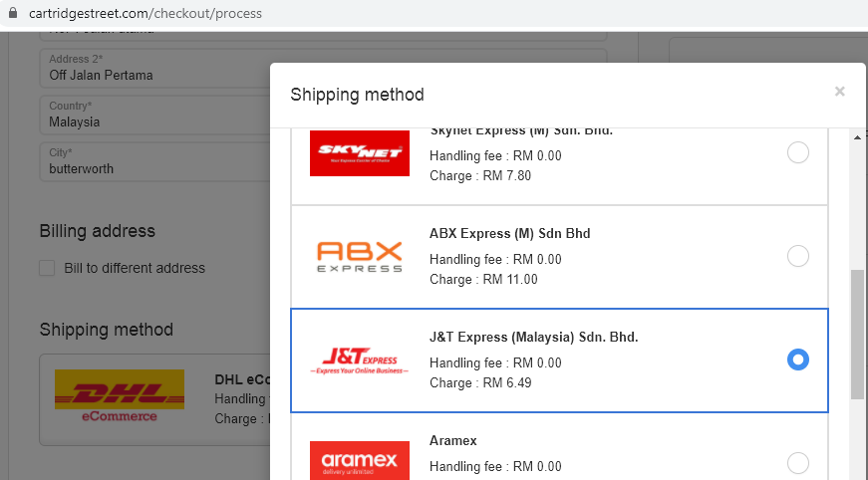Click Charge : RM 6.49 text
This screenshot has width=868, height=480.
coord(480,382)
